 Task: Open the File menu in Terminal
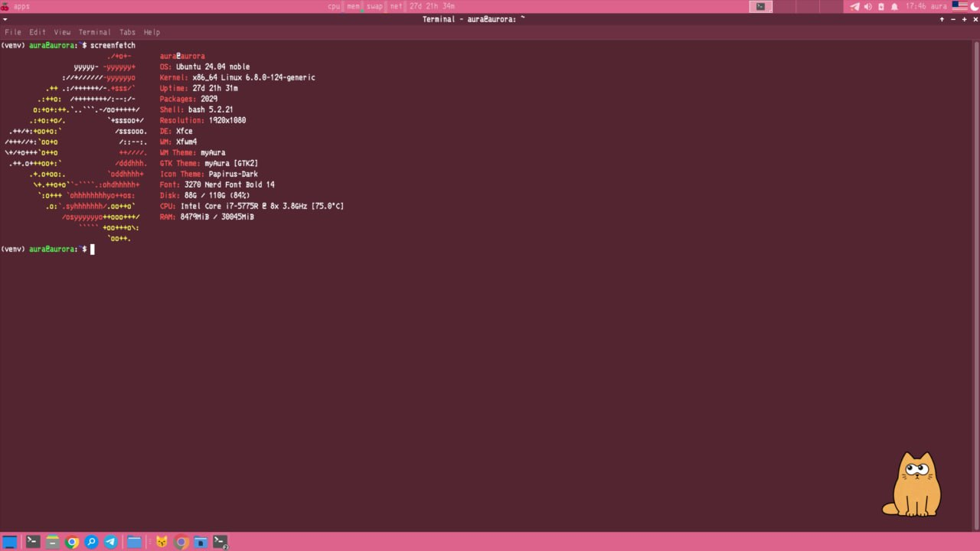pyautogui.click(x=13, y=32)
